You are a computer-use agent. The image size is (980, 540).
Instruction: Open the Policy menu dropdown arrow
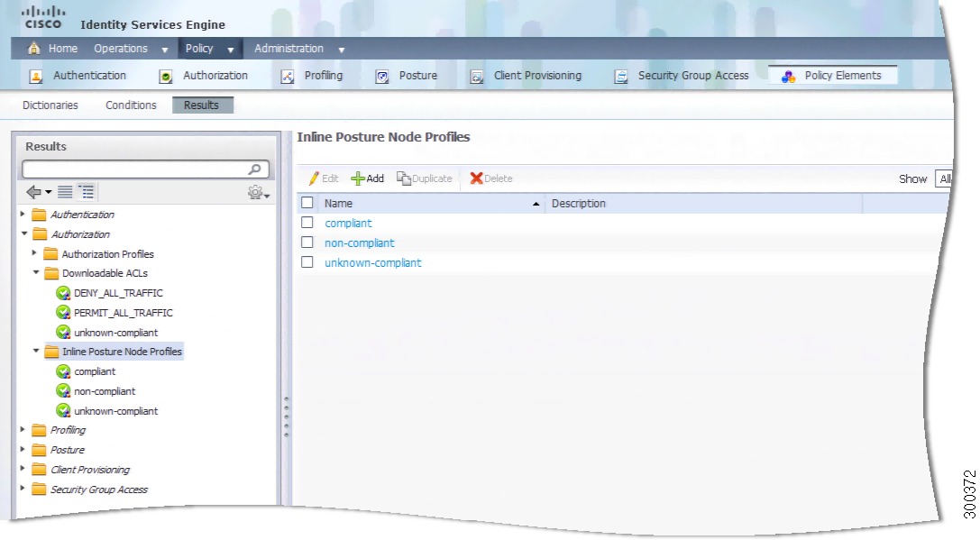(x=231, y=50)
